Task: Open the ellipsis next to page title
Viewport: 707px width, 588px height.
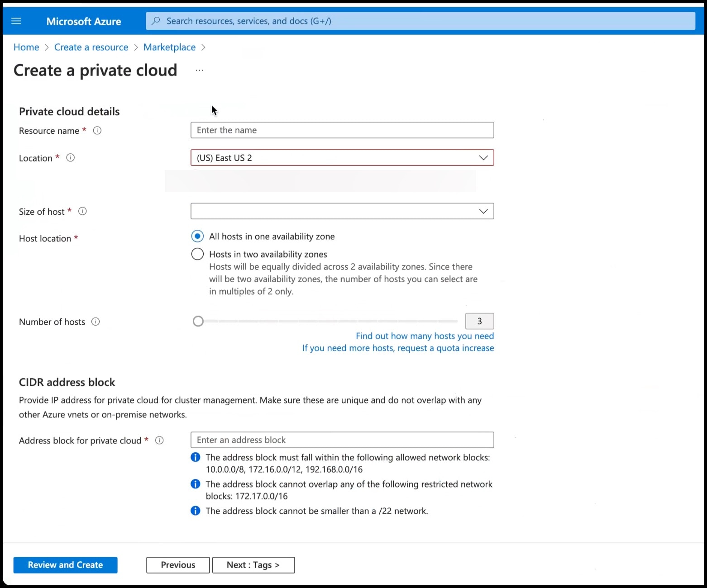Action: click(x=199, y=70)
